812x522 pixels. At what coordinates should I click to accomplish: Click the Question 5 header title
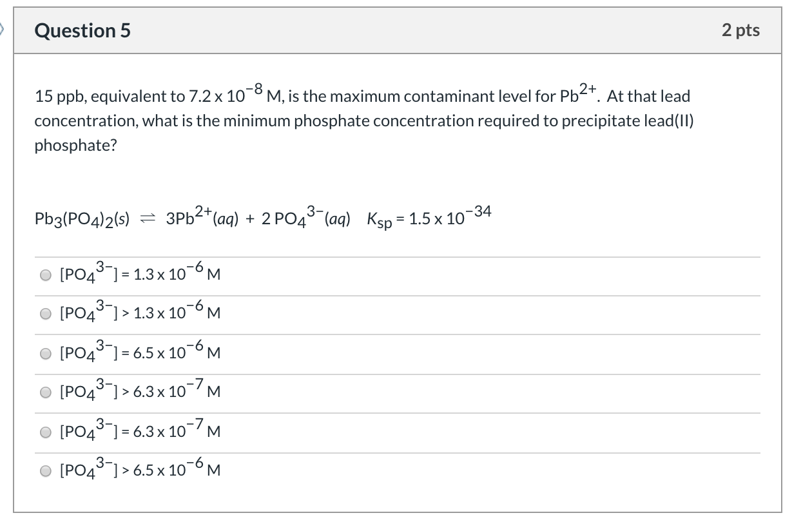[82, 30]
